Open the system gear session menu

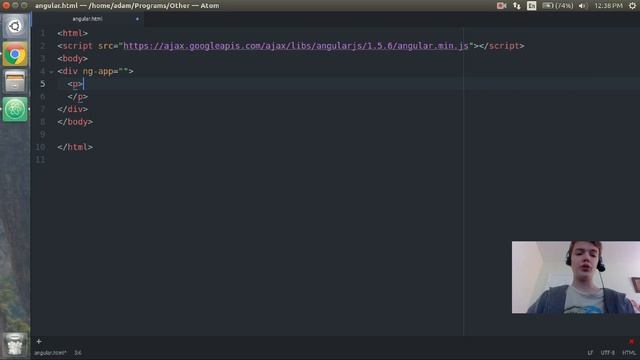(x=632, y=6)
